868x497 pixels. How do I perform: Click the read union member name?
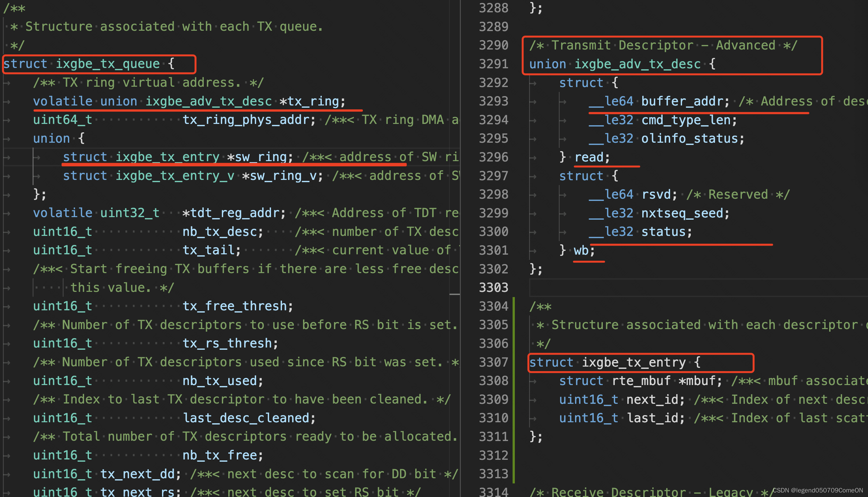tap(590, 157)
